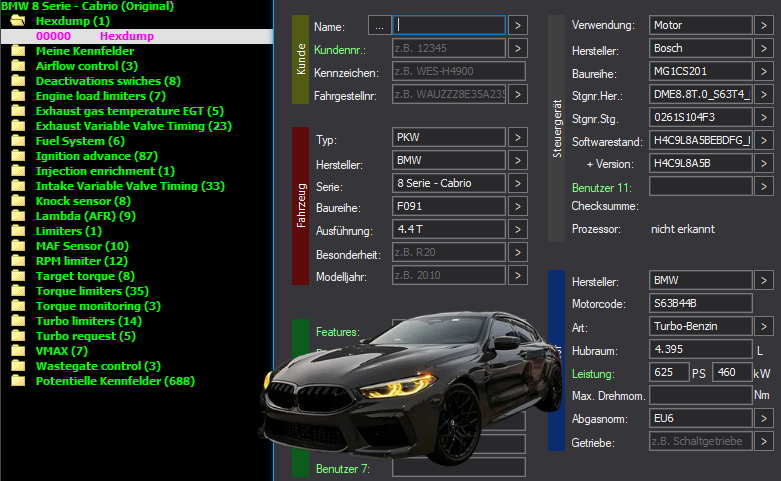Click the Max. Drehmom. input field
The height and width of the screenshot is (481, 781).
700,395
